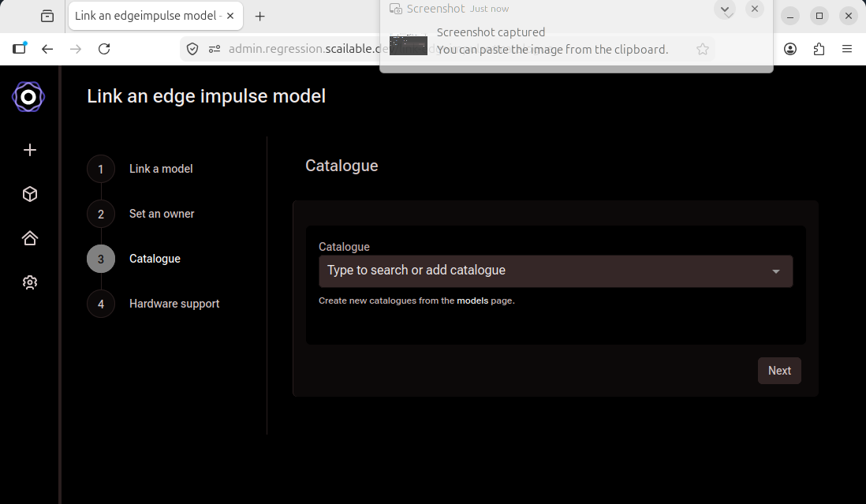Viewport: 866px width, 504px height.
Task: Click 'Hardware support' step label
Action: click(x=174, y=304)
